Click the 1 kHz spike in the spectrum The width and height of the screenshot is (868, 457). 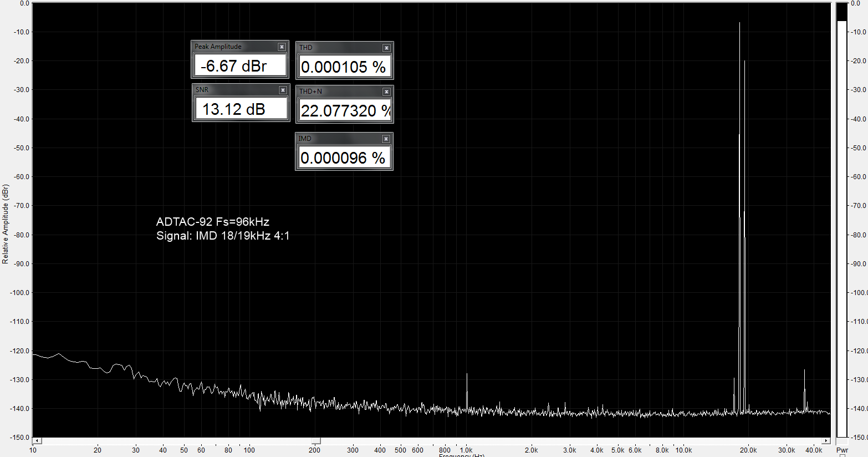coord(467,392)
